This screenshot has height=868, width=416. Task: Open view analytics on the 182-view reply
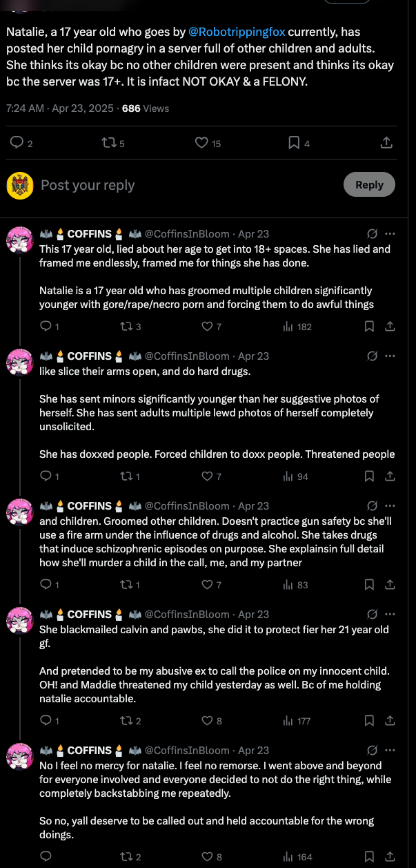(x=297, y=327)
